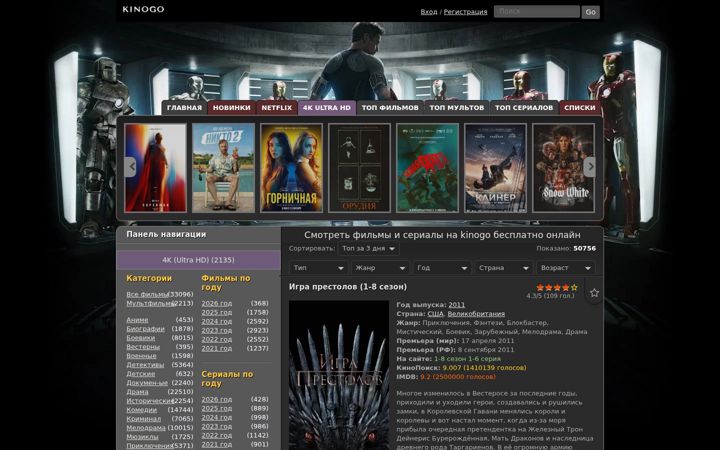This screenshot has height=450, width=720.
Task: Click the США country link
Action: 435,314
